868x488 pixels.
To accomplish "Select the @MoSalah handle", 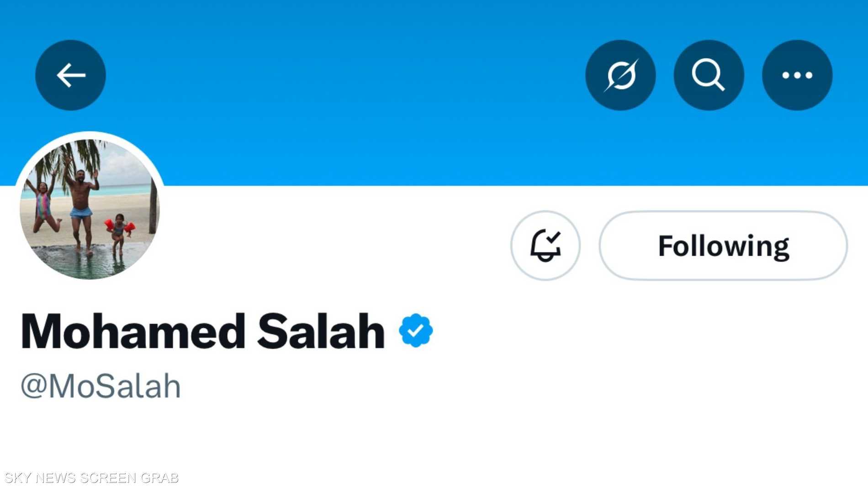I will (x=101, y=386).
